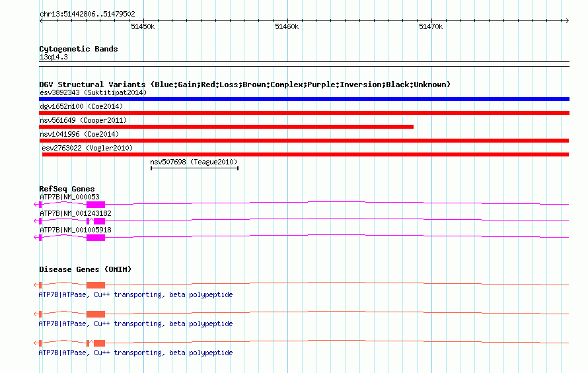The width and height of the screenshot is (588, 373).
Task: Click the Disease Genes (OMIM) heading
Action: coord(85,269)
